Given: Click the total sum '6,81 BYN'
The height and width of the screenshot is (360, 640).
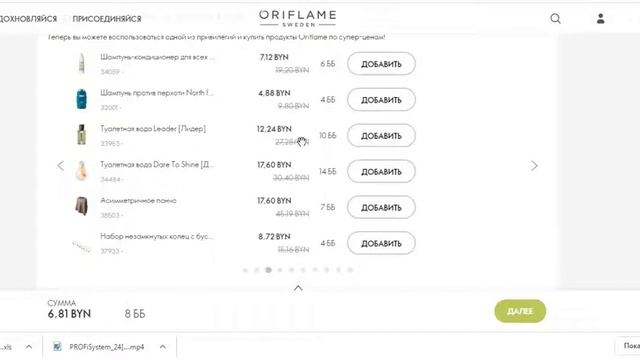Looking at the screenshot, I should point(69,314).
